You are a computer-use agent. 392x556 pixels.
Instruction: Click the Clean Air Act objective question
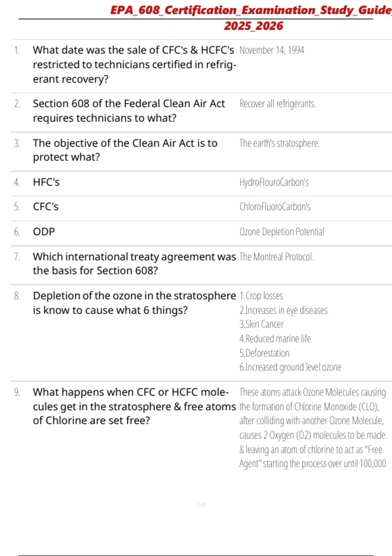125,150
